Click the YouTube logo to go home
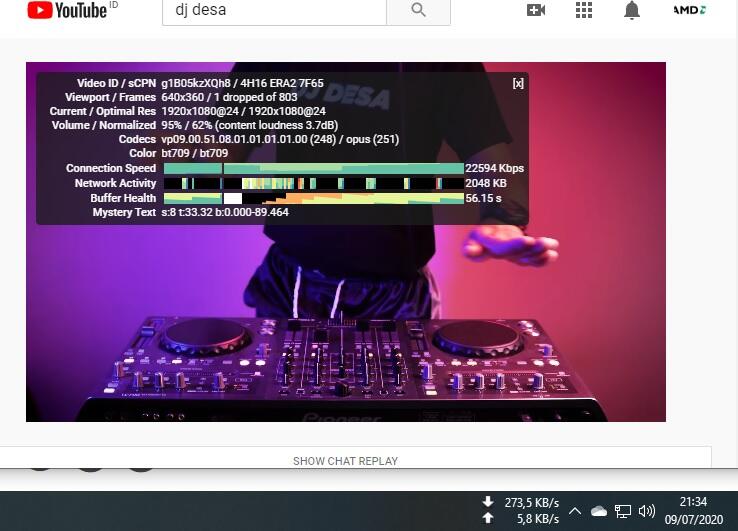 68,11
